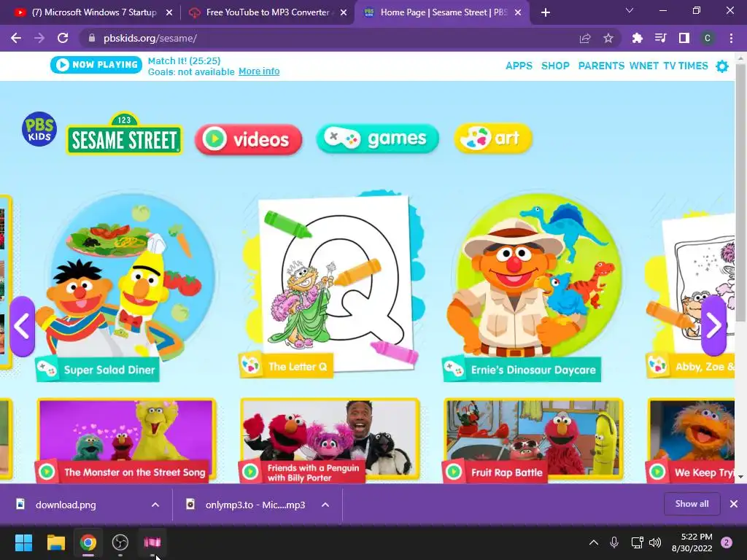Open the clock showing 5:22 PM
Viewport: 747px width, 560px height.
pyautogui.click(x=692, y=542)
